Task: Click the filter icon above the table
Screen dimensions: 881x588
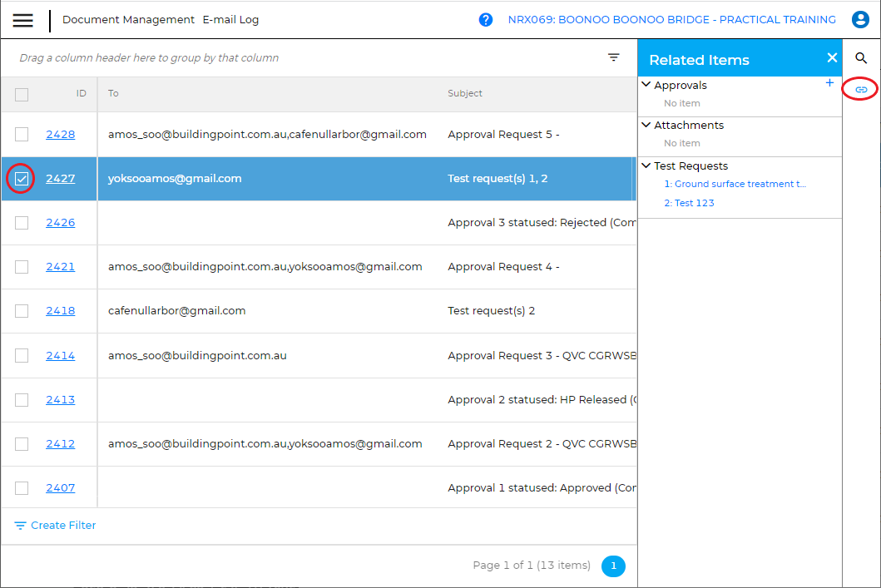Action: pos(613,57)
